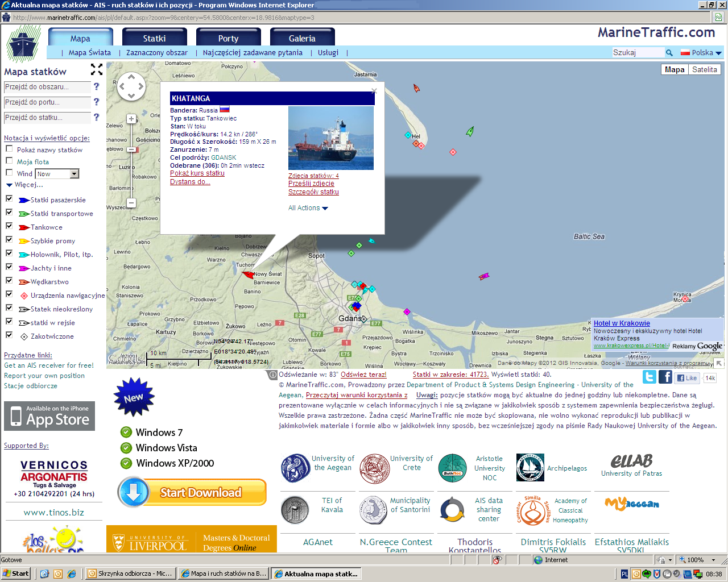Switch to the Galeria tab
This screenshot has height=582, width=728.
pyautogui.click(x=302, y=38)
